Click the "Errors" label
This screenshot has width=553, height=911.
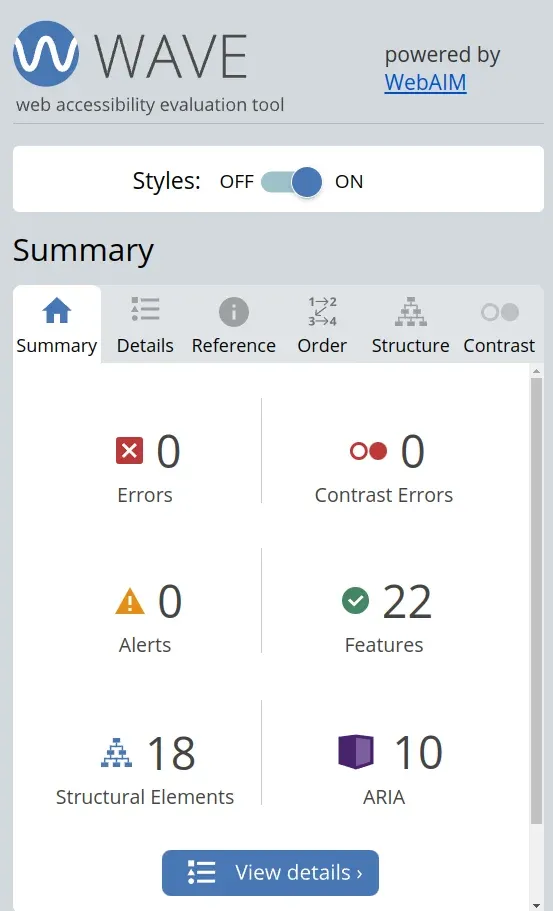tap(145, 495)
